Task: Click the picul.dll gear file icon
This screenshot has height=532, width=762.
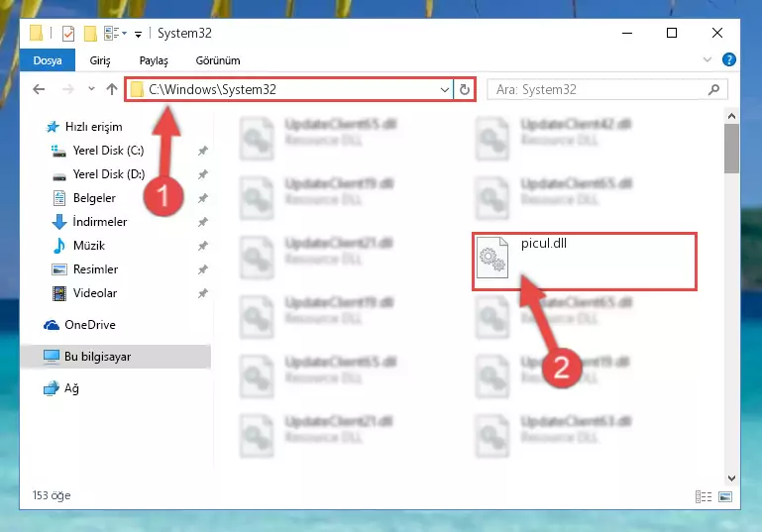Action: (x=491, y=258)
